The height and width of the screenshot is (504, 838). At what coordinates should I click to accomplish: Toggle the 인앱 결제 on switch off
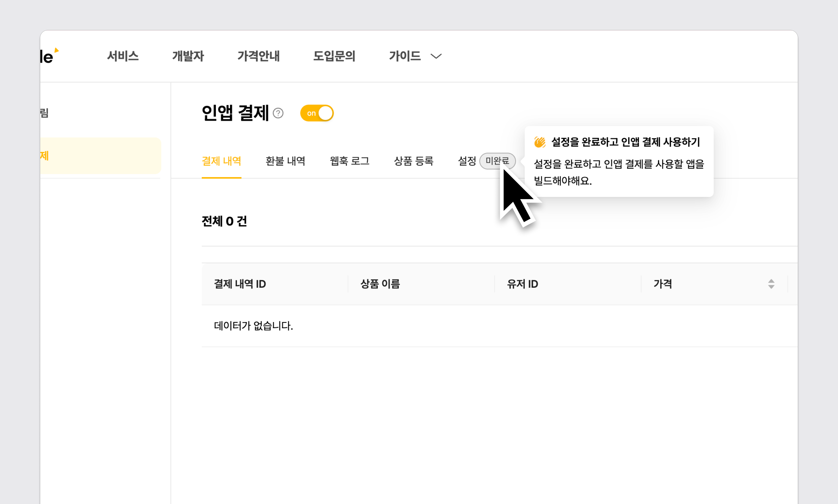tap(317, 113)
